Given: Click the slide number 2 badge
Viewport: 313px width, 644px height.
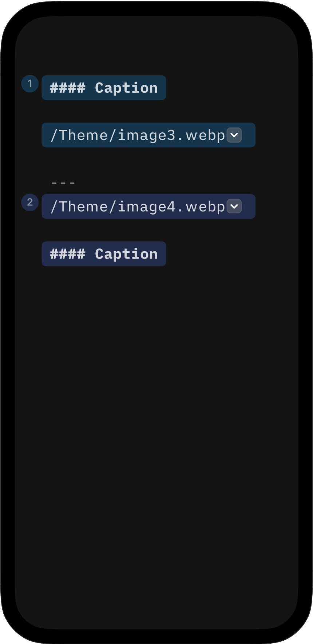Looking at the screenshot, I should 30,203.
